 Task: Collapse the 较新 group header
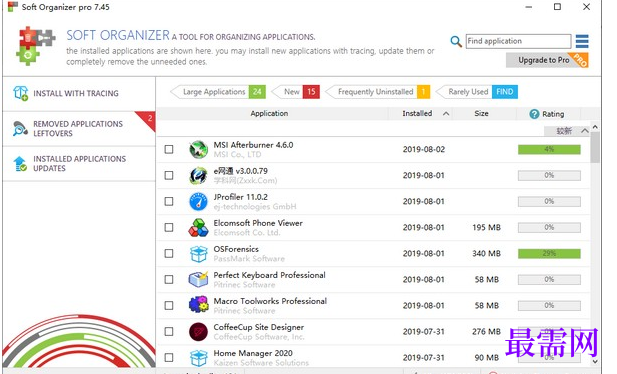(x=567, y=131)
